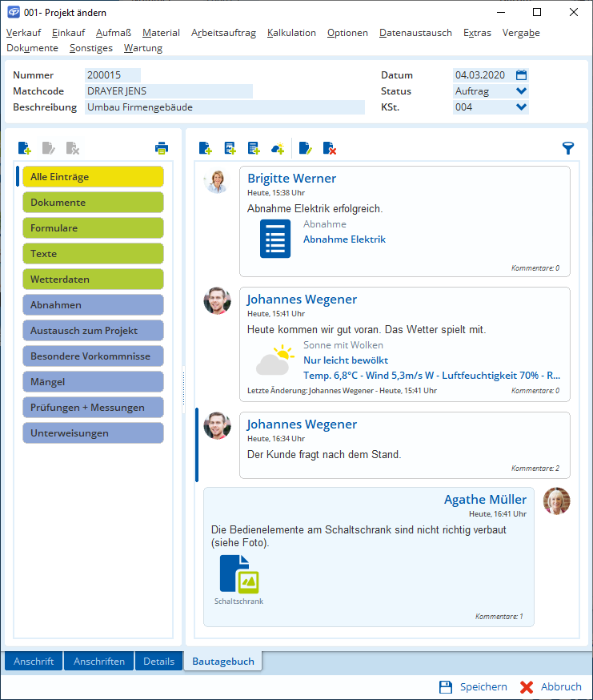
Task: Click the add weather data cloud icon
Action: point(278,147)
